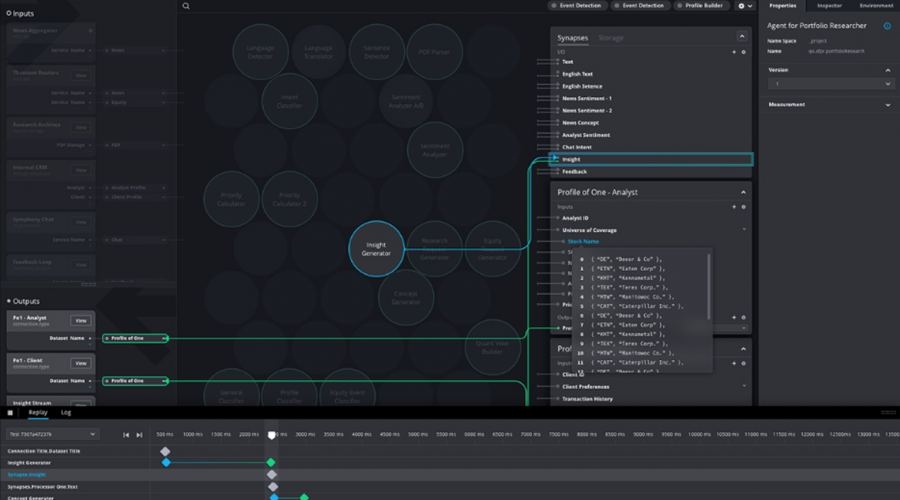Open the Test 7307a47237k dropdown
This screenshot has width=900, height=500.
click(x=52, y=435)
